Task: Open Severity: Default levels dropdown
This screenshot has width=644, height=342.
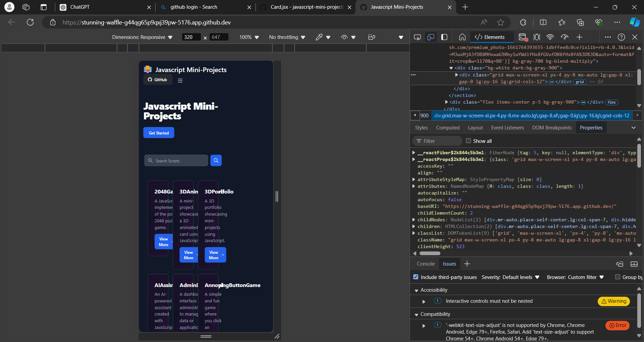Action: [x=511, y=277]
